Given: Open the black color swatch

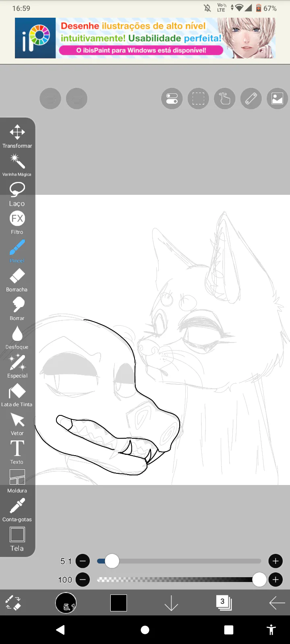Looking at the screenshot, I should pos(118,603).
